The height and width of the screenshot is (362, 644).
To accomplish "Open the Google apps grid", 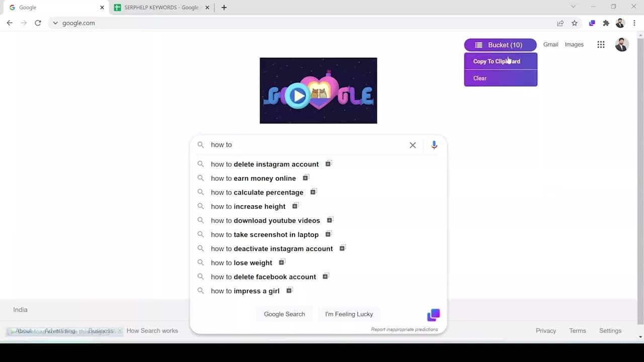I will click(x=601, y=45).
